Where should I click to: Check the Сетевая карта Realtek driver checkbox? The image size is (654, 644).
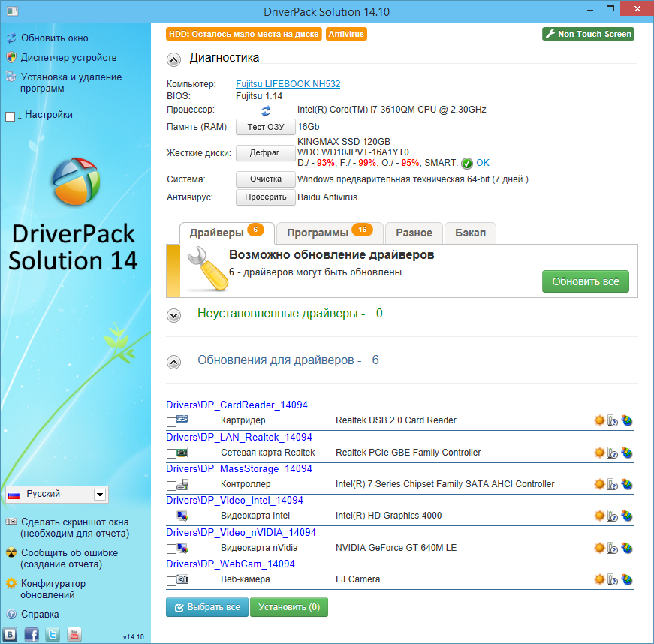[x=171, y=453]
